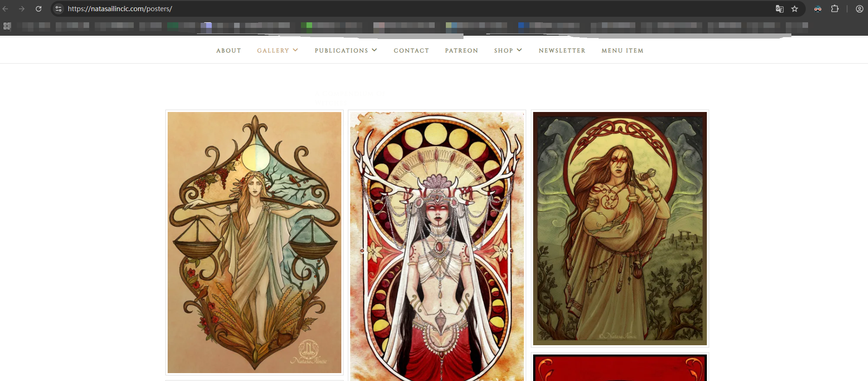
Task: Open the Contact page
Action: [x=411, y=51]
